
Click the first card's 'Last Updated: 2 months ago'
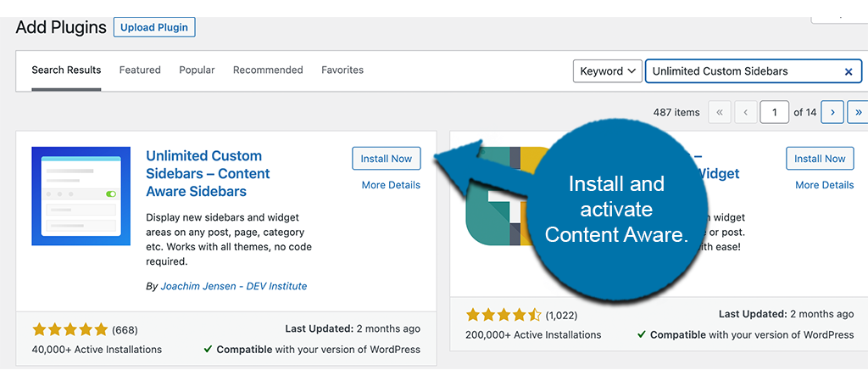click(353, 329)
